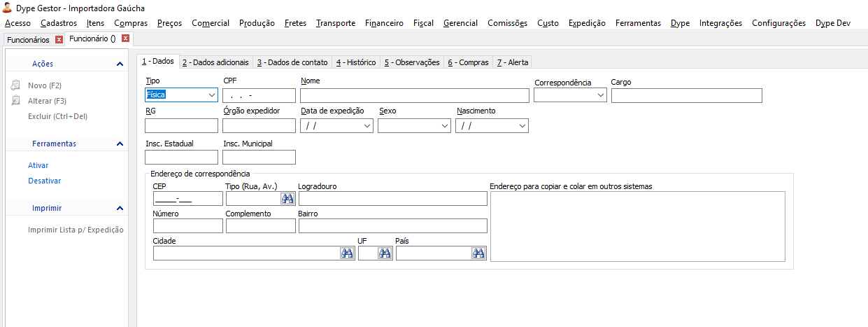868x327 pixels.
Task: Click Novo (F2) action
Action: [x=45, y=85]
